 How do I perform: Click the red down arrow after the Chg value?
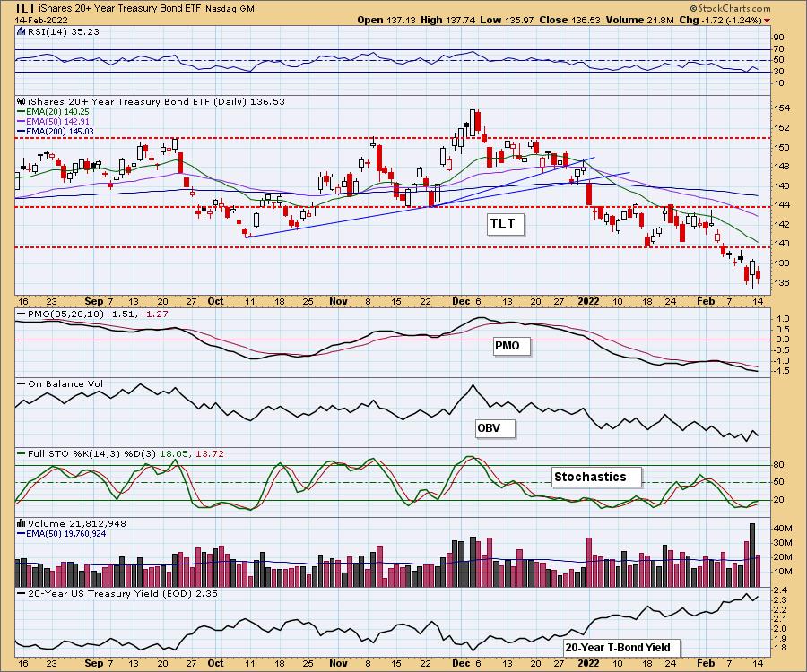pos(768,21)
